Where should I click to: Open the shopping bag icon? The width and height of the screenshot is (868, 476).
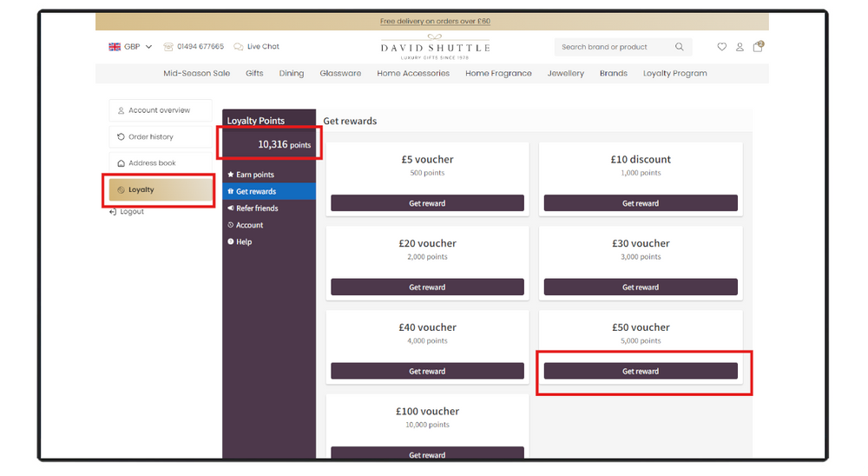point(758,47)
